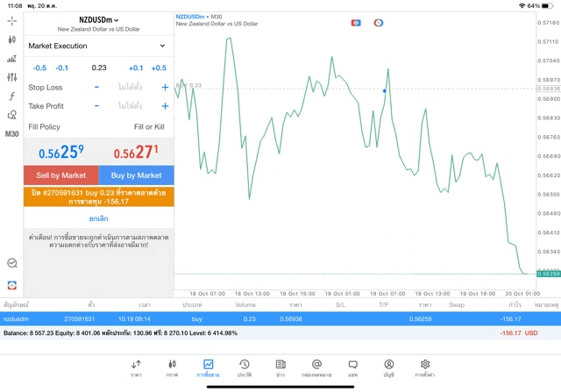Screen dimensions: 561x392
Task: Click the Sell by Market button
Action: click(61, 175)
